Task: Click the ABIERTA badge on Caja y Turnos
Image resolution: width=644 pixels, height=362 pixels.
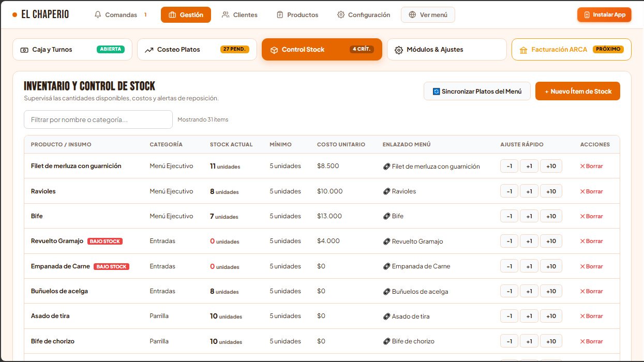Action: (111, 50)
